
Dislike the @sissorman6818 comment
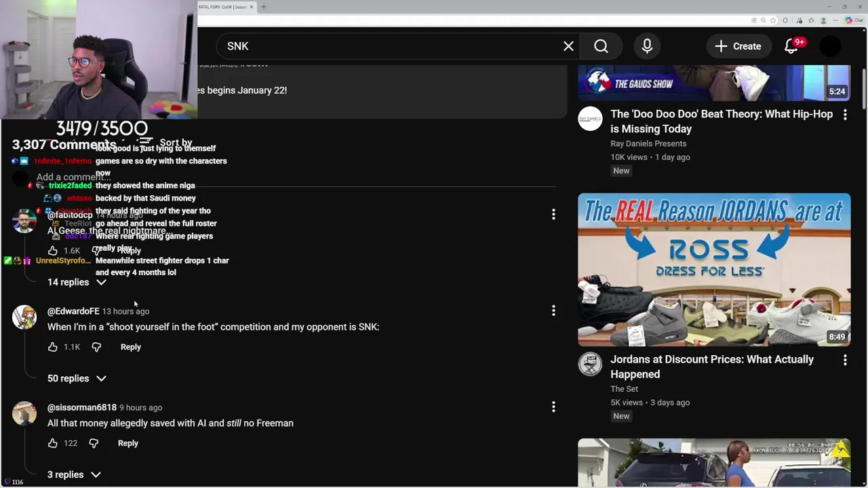pos(94,443)
